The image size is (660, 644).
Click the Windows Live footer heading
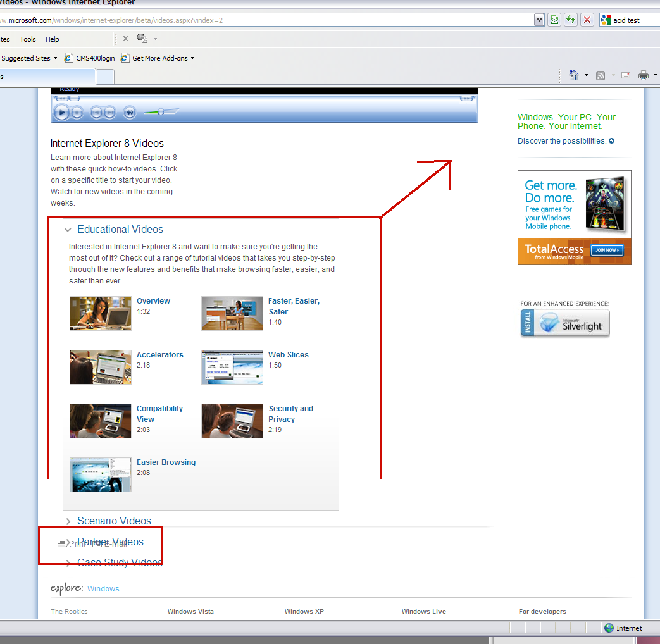coord(423,612)
